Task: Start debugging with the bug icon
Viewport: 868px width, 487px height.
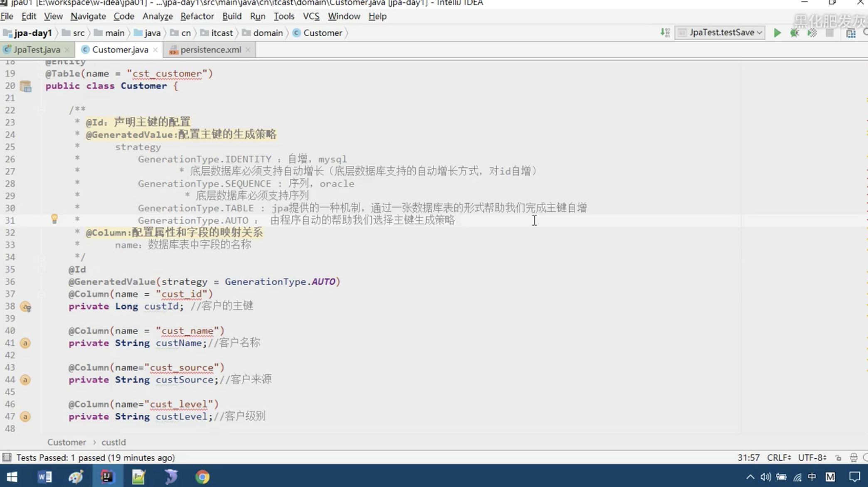Action: click(x=794, y=33)
